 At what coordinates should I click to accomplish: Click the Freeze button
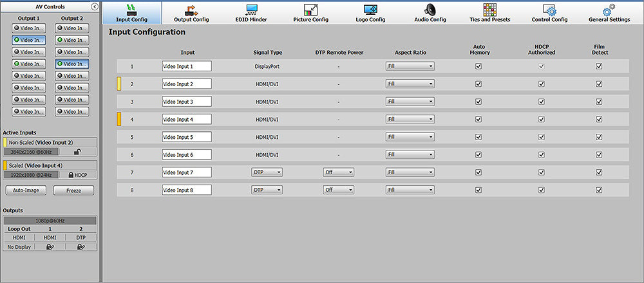pyautogui.click(x=73, y=190)
